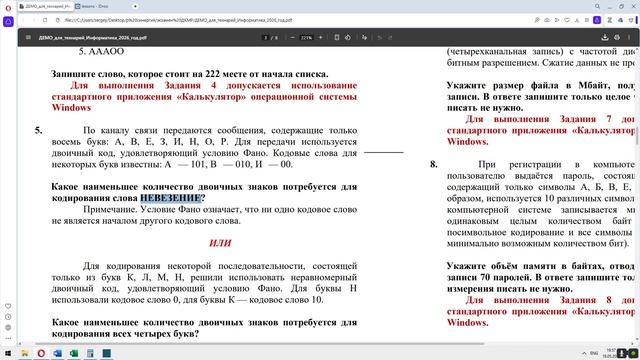Open history clock icon in Opera sidebar
This screenshot has width=640, height=360.
pyautogui.click(x=8, y=317)
